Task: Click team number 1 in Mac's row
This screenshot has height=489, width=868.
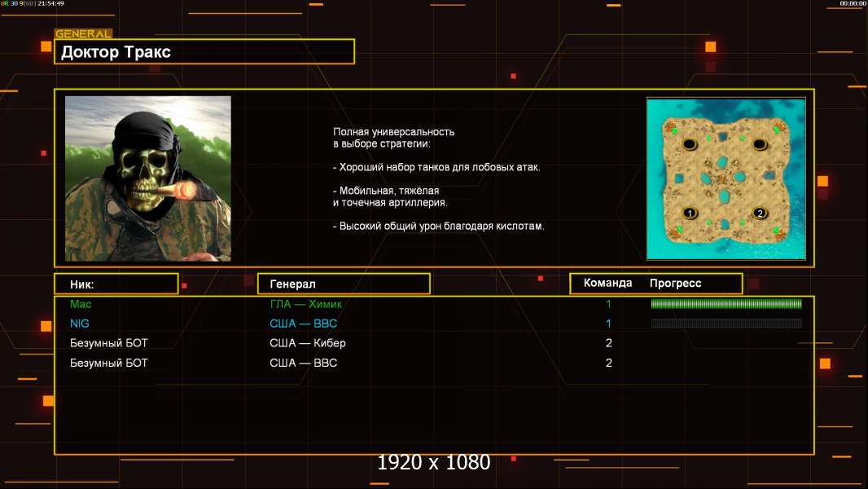Action: click(x=608, y=304)
